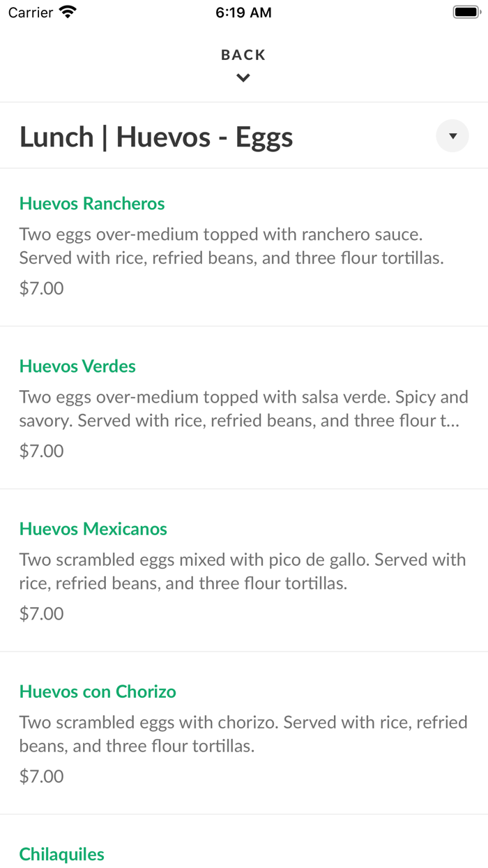Click the $7.00 under Huevos con Chorizo
Screen dimensions: 488x868
[x=41, y=776]
